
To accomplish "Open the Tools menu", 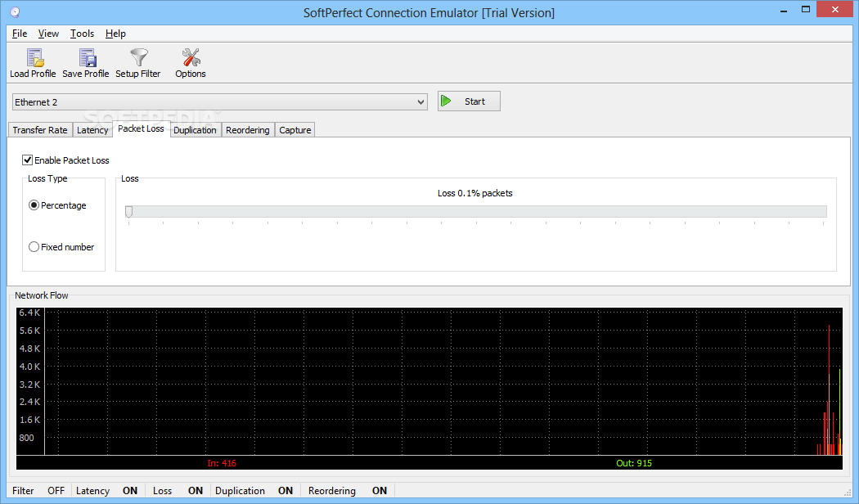I will tap(82, 34).
